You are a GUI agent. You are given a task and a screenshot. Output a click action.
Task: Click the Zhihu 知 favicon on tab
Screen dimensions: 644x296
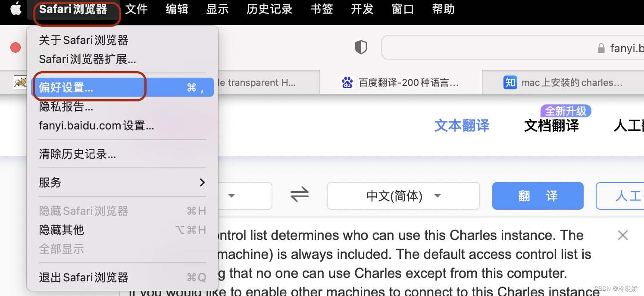click(510, 82)
